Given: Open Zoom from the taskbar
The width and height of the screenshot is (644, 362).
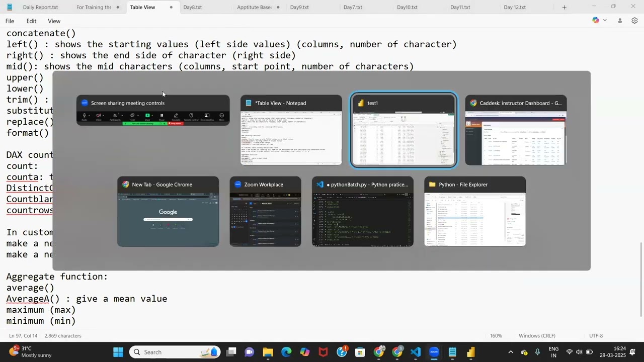Looking at the screenshot, I should [434, 352].
